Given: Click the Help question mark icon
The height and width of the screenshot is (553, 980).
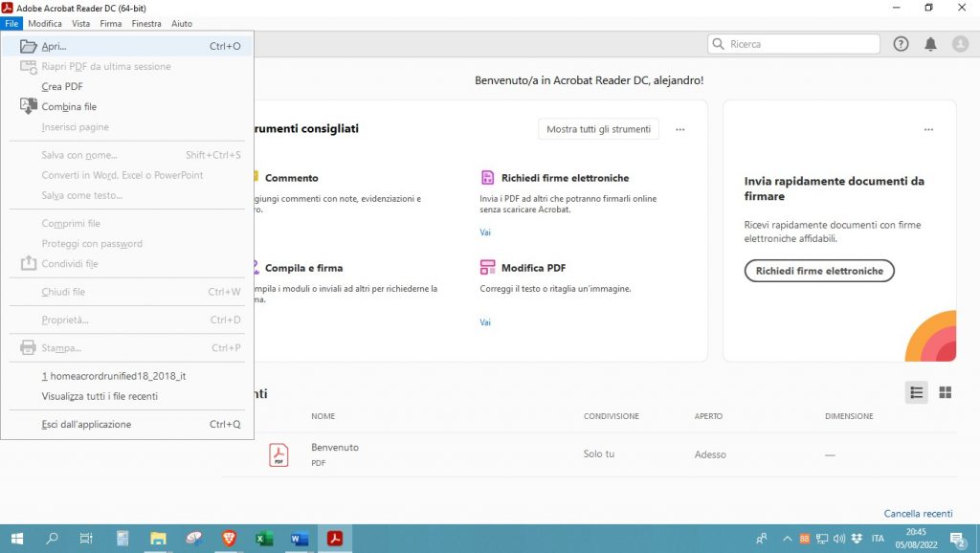Looking at the screenshot, I should [x=901, y=44].
